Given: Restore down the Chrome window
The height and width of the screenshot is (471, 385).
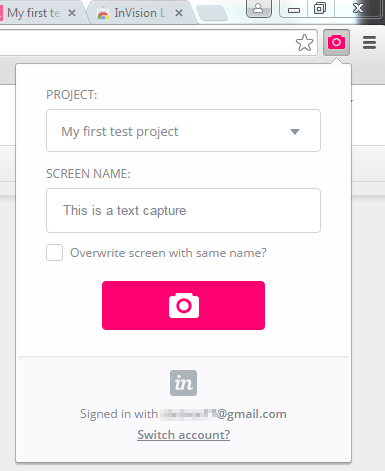Looking at the screenshot, I should pyautogui.click(x=320, y=8).
